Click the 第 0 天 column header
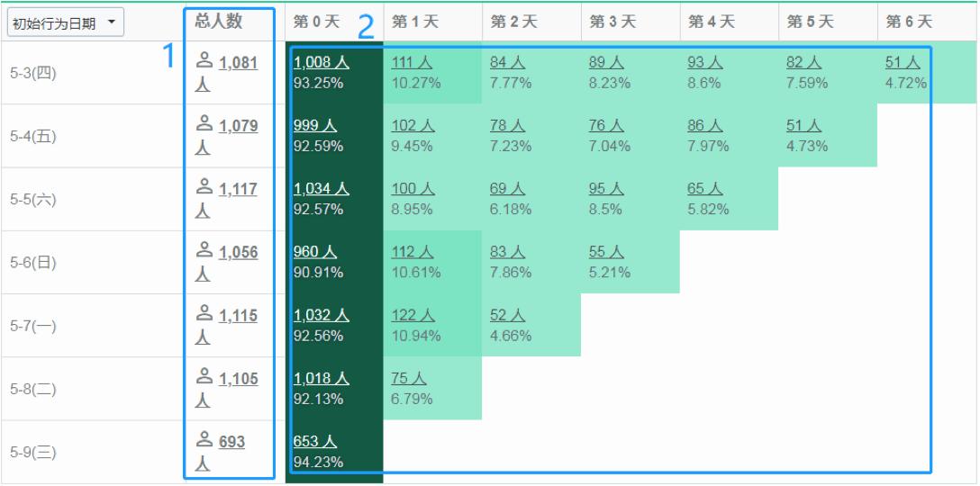 317,22
